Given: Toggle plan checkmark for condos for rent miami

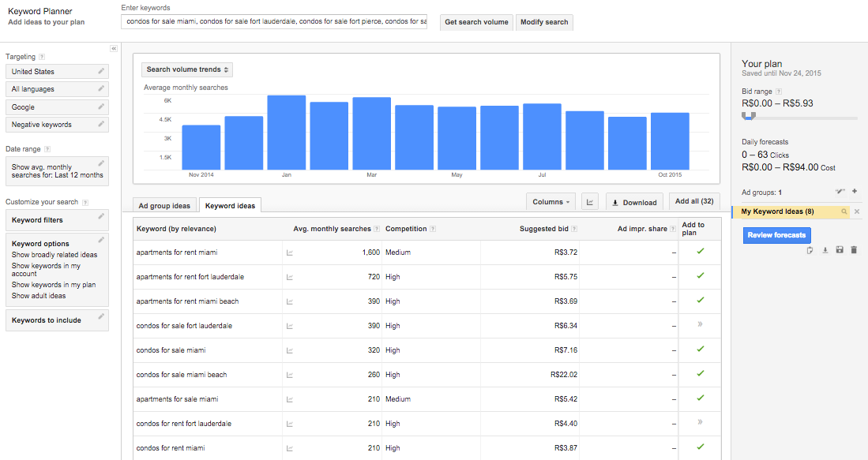Looking at the screenshot, I should pyautogui.click(x=701, y=446).
